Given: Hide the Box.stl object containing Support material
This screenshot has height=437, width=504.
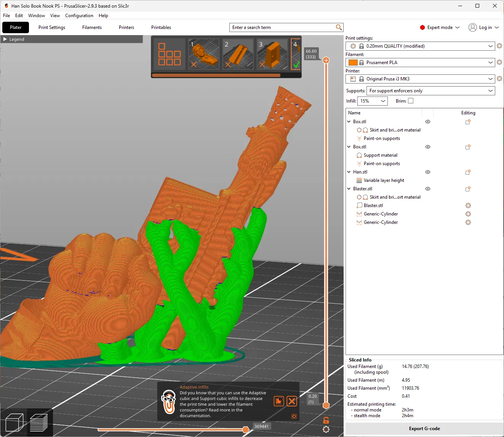Looking at the screenshot, I should [428, 147].
